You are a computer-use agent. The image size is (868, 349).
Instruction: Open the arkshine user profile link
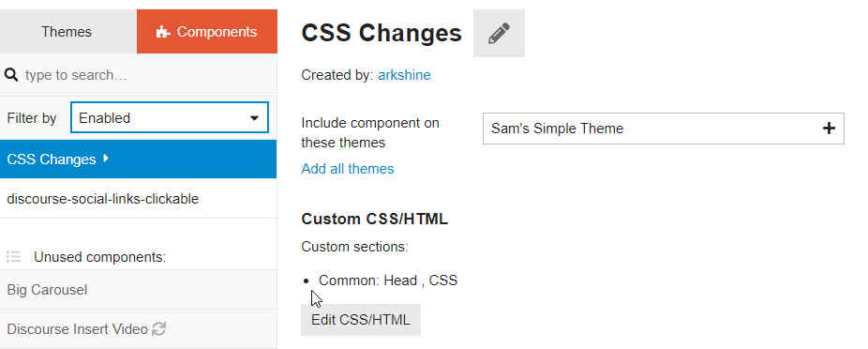coord(404,75)
